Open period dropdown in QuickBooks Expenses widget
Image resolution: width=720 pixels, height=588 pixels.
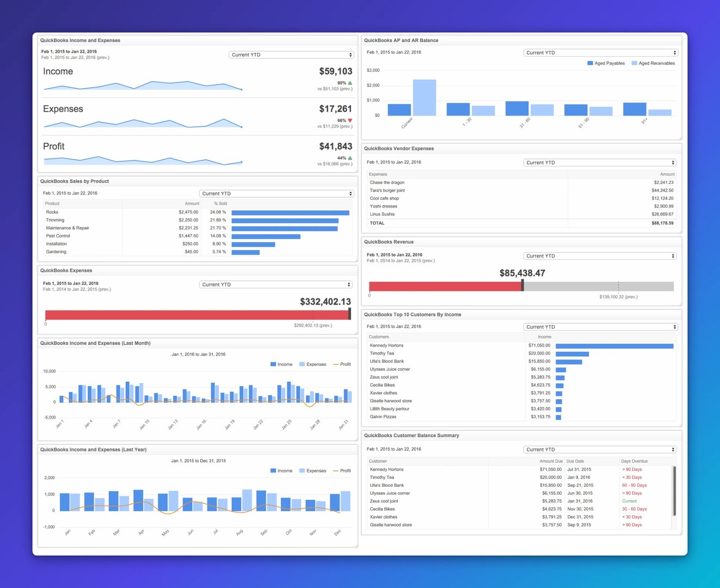click(x=275, y=284)
